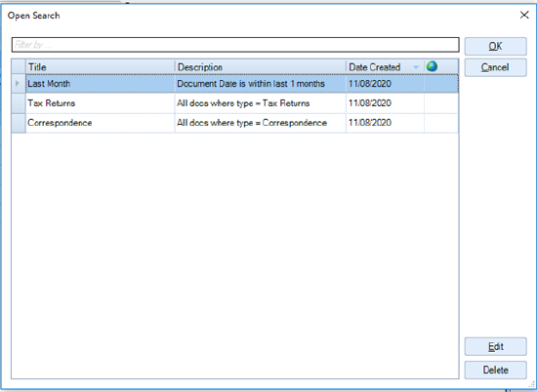Dismiss dialog with Cancel button
537x392 pixels.
495,67
